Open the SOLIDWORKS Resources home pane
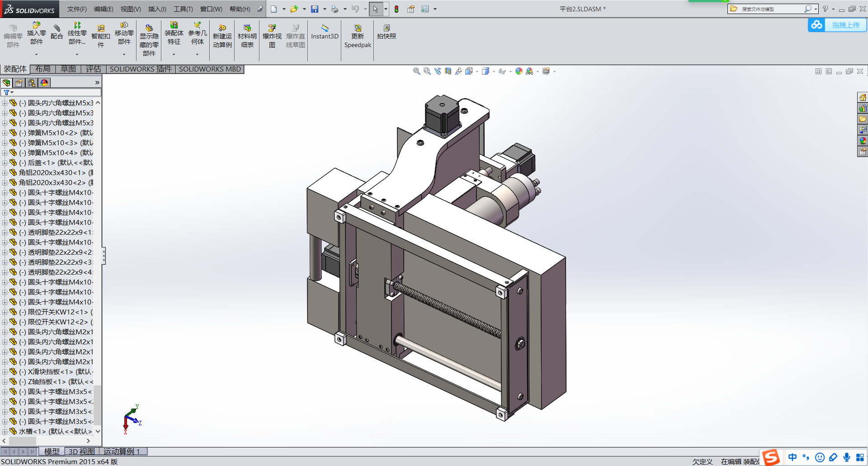The height and width of the screenshot is (466, 868). pos(863,98)
